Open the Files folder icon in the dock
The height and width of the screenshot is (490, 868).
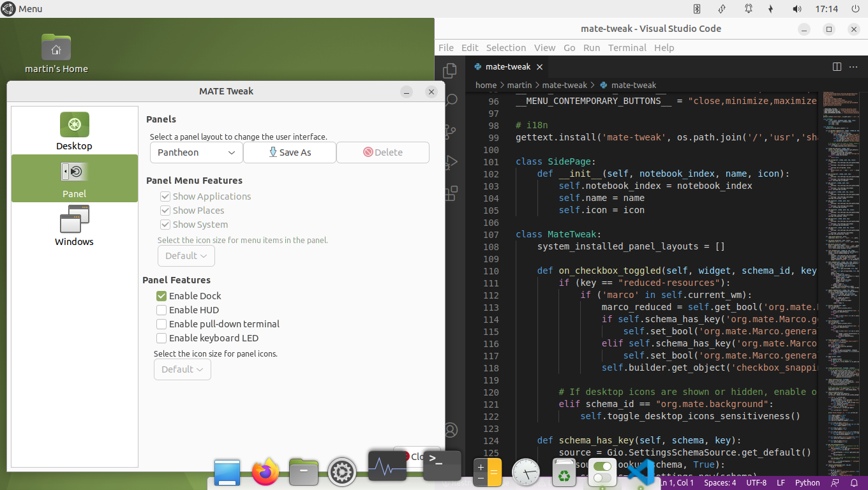tap(304, 472)
